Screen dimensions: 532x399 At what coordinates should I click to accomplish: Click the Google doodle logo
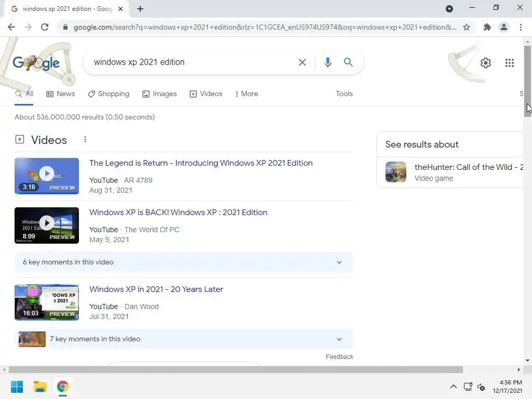click(36, 63)
